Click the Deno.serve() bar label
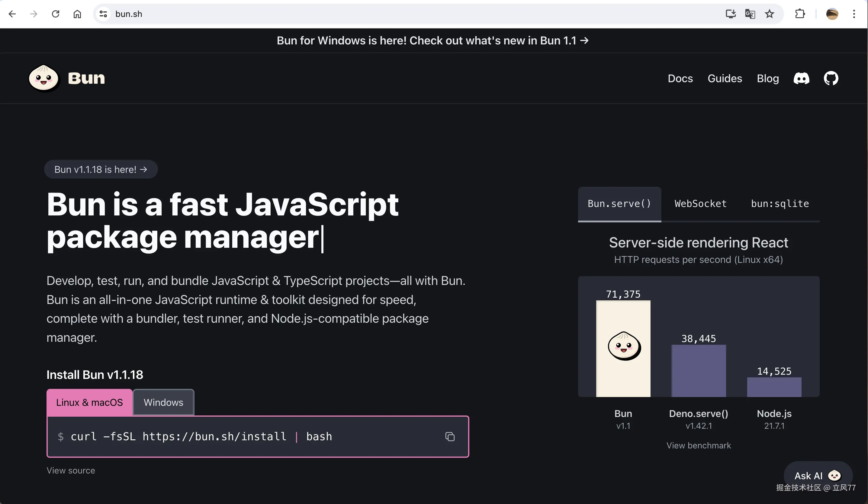 pos(699,414)
